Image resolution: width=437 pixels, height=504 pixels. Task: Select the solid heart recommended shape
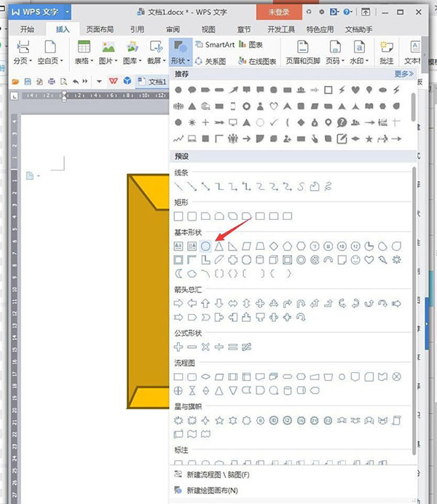355,90
